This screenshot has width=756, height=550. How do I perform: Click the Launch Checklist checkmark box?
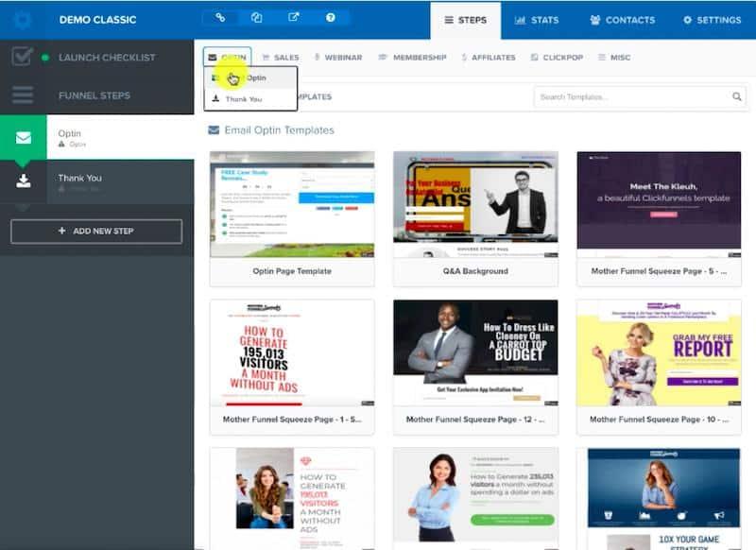tap(23, 55)
